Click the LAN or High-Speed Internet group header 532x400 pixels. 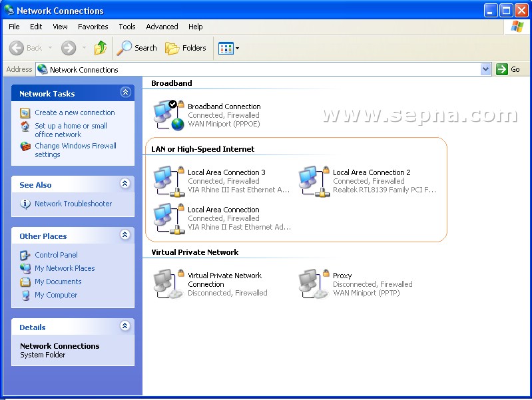tap(202, 149)
